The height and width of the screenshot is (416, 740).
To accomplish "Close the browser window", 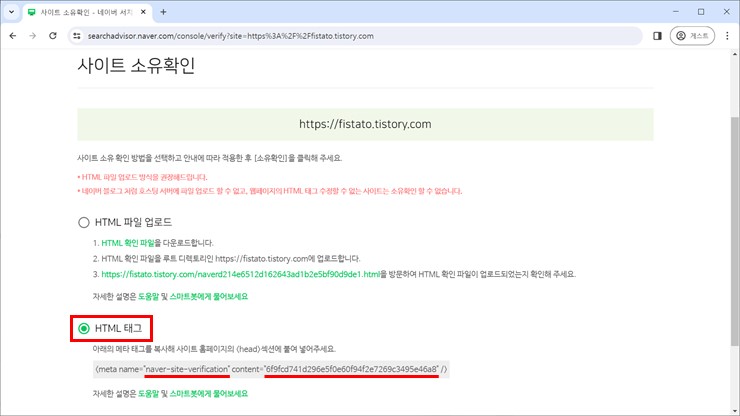I will point(727,12).
